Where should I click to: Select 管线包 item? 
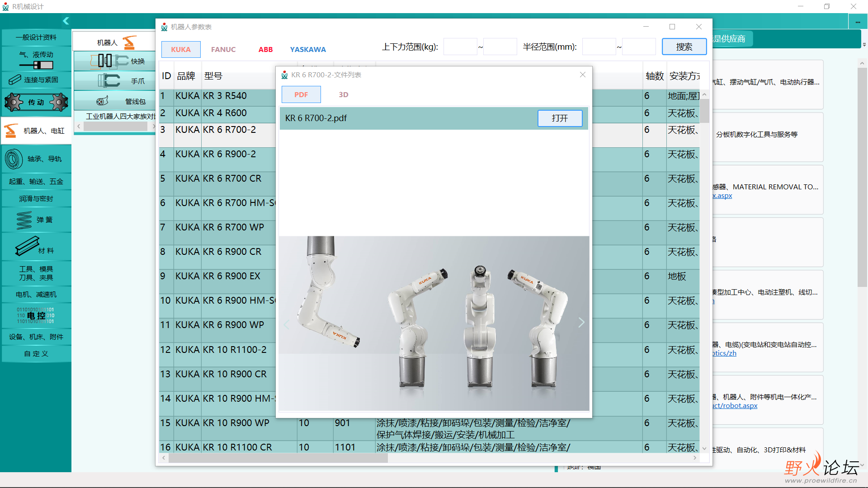[114, 101]
